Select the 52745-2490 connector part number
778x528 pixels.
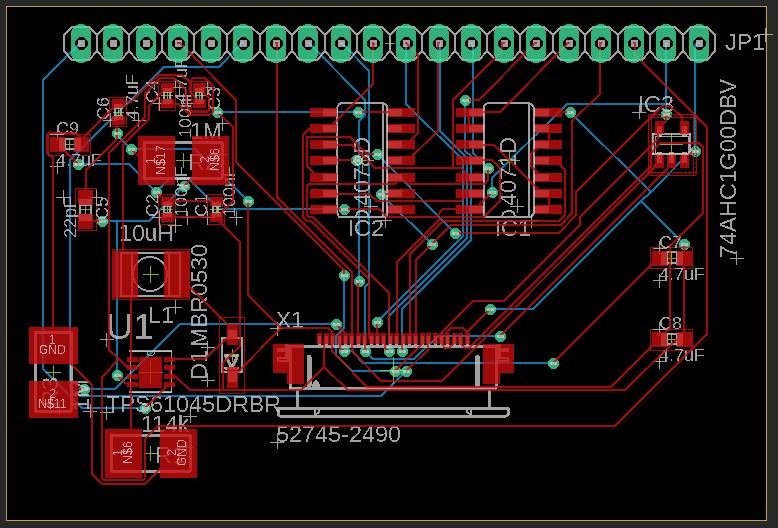pos(338,435)
